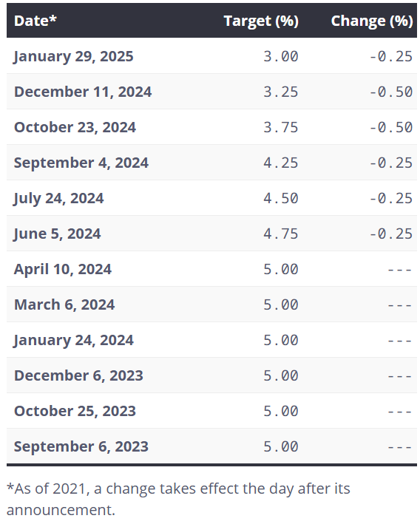Click the 3.00 target rate value
This screenshot has width=420, height=524.
click(280, 56)
